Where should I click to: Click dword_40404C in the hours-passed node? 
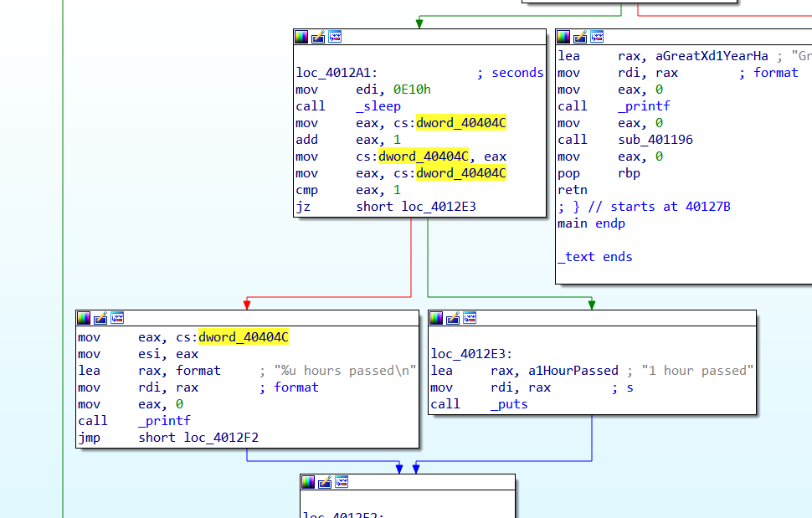[x=244, y=337]
